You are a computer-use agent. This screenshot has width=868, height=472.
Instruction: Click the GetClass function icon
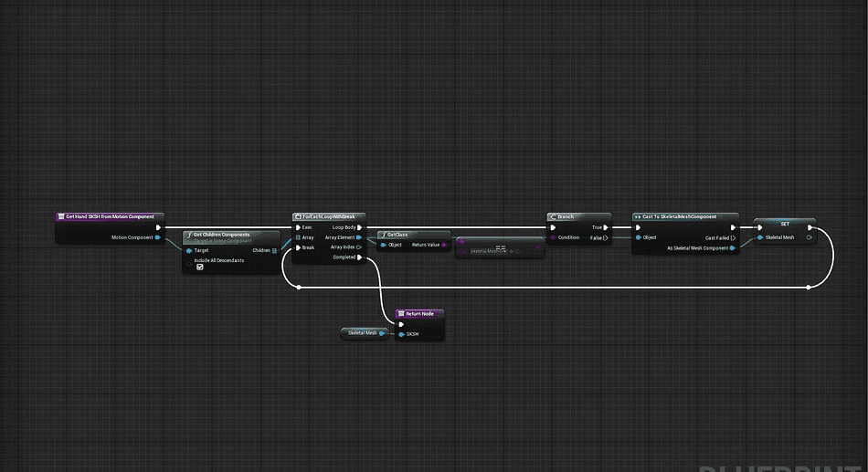(383, 235)
